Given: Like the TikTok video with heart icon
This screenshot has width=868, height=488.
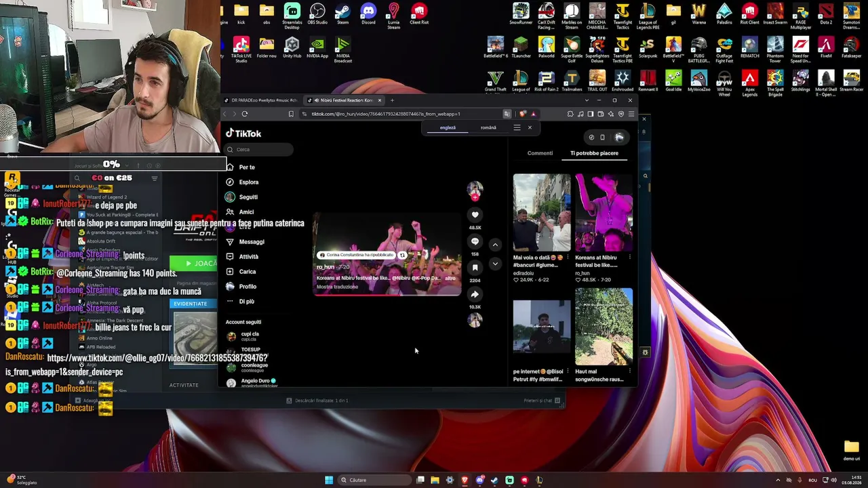Looking at the screenshot, I should pos(475,215).
